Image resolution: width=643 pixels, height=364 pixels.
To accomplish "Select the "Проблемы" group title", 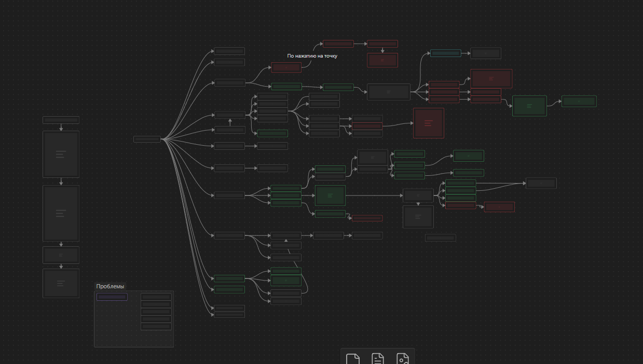I will pos(110,286).
